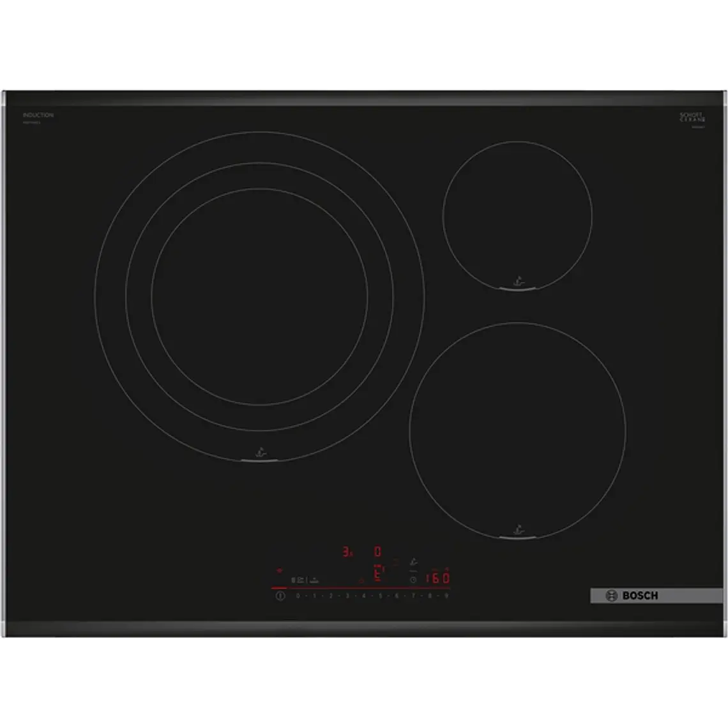Tap the keep-warm steam symbol
The height and width of the screenshot is (728, 728).
coord(314,581)
